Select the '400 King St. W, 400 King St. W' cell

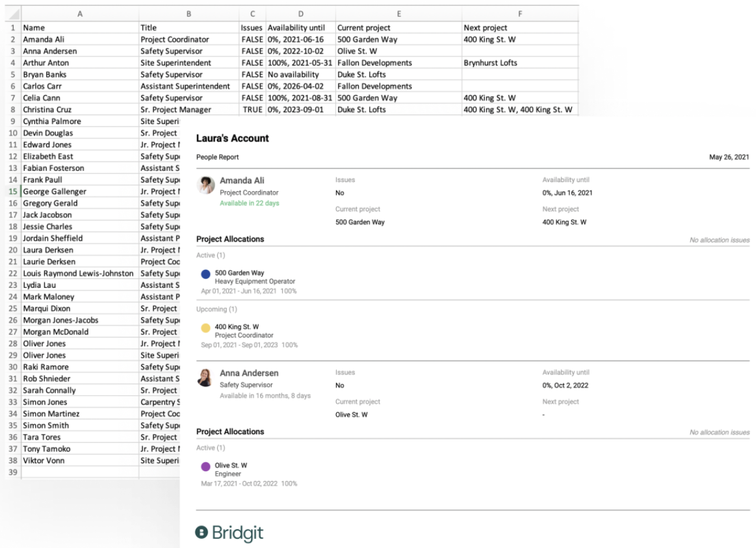[x=520, y=109]
